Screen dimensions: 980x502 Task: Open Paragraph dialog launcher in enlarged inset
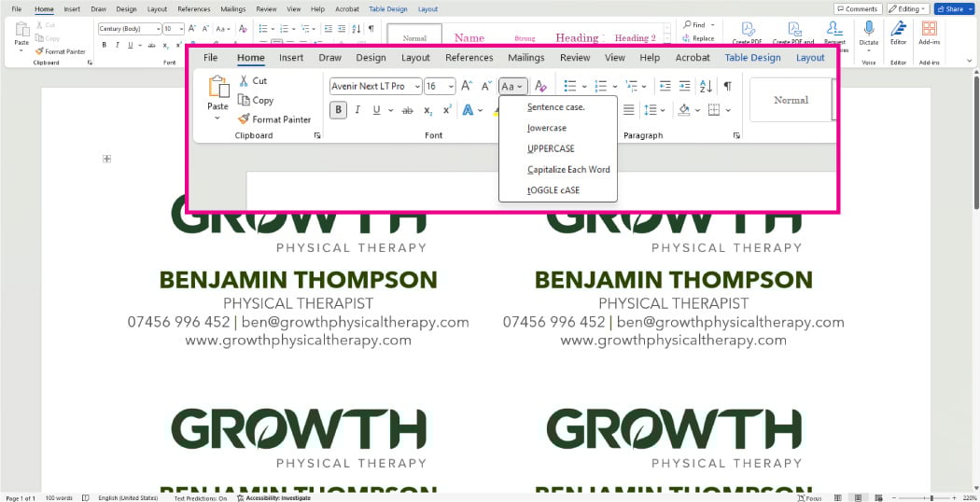pyautogui.click(x=737, y=135)
